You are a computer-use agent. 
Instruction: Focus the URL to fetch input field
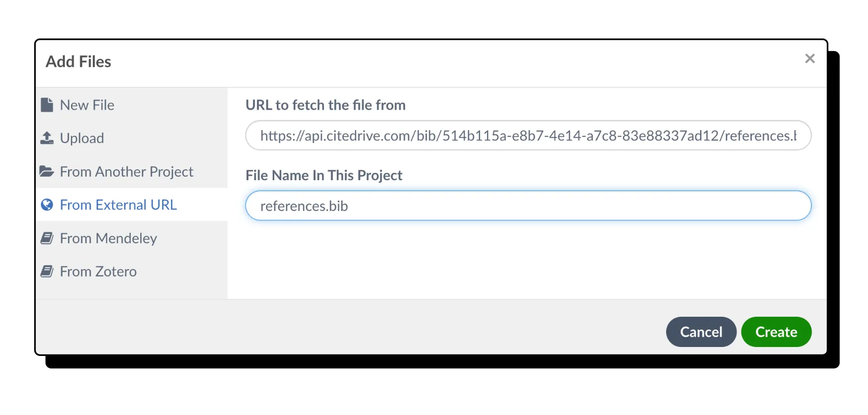click(528, 136)
